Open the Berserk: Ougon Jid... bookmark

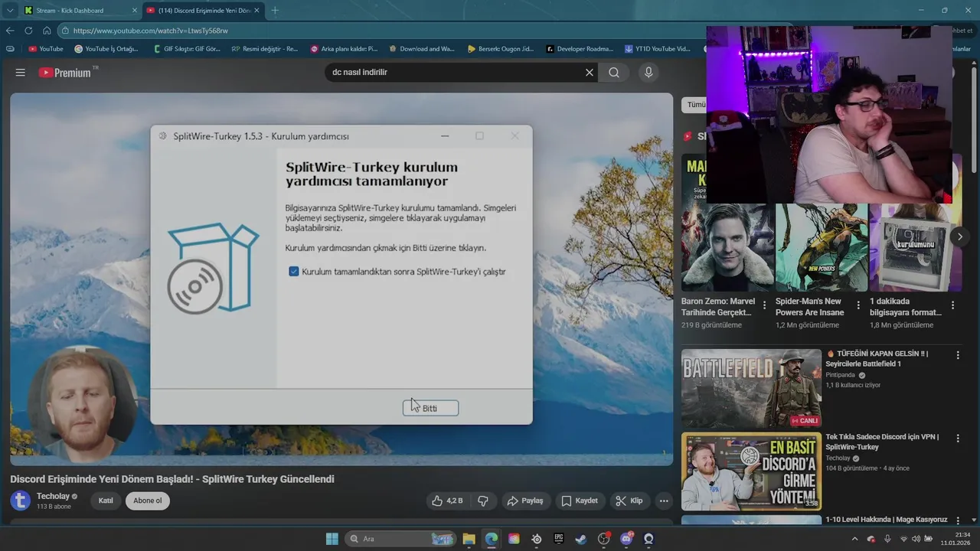pyautogui.click(x=501, y=49)
